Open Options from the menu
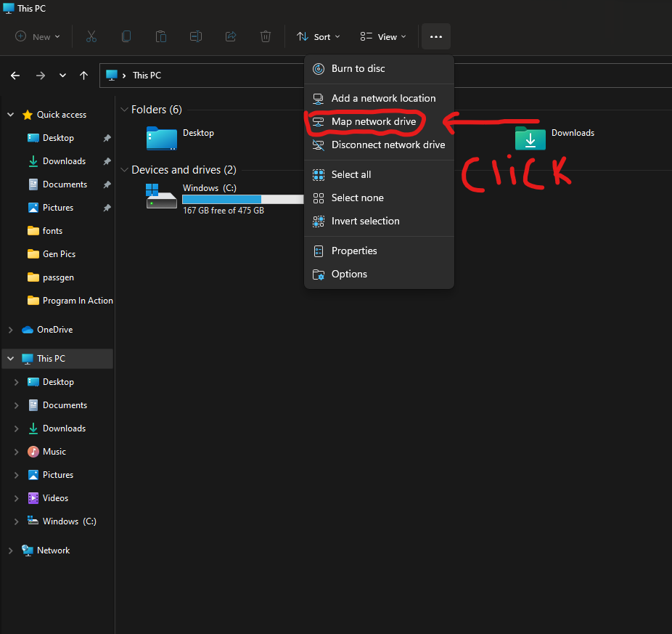The width and height of the screenshot is (672, 634). pos(379,274)
